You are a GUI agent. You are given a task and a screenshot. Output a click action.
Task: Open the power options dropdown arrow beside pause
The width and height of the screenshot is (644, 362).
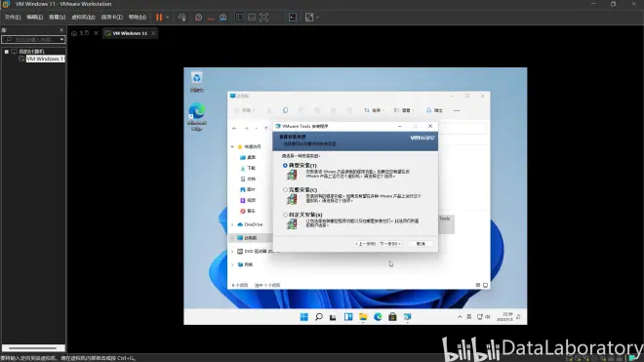(168, 18)
